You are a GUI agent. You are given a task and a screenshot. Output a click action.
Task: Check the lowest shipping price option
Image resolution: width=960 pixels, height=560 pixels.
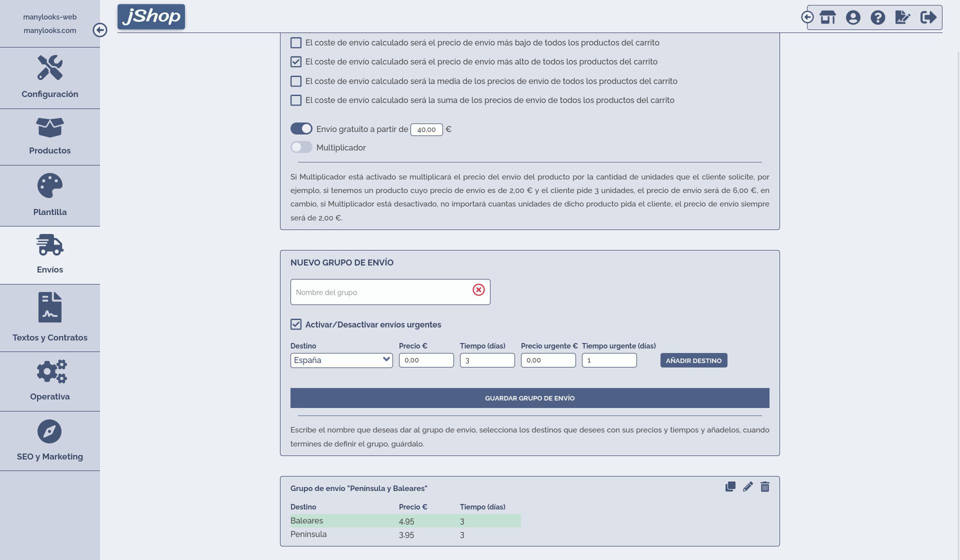click(x=296, y=43)
